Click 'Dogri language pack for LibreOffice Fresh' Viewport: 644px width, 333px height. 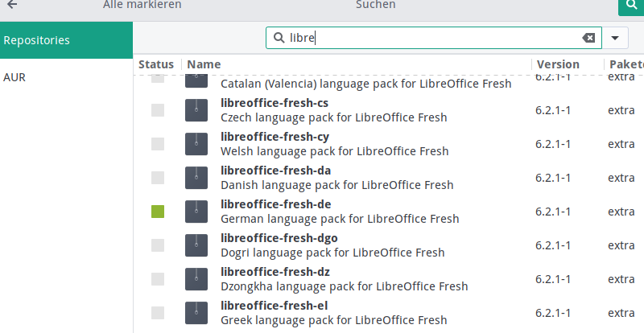(332, 253)
